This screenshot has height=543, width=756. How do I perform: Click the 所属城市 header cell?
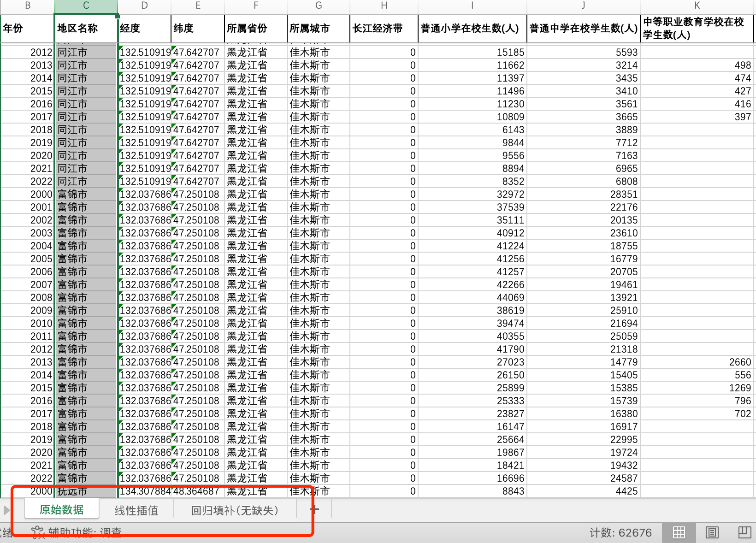[x=319, y=29]
